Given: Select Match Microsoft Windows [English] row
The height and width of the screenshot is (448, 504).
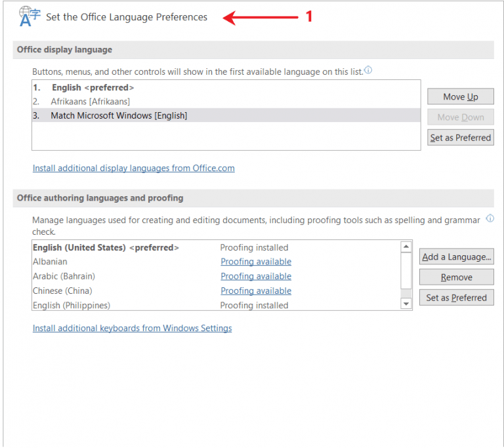Looking at the screenshot, I should click(226, 115).
